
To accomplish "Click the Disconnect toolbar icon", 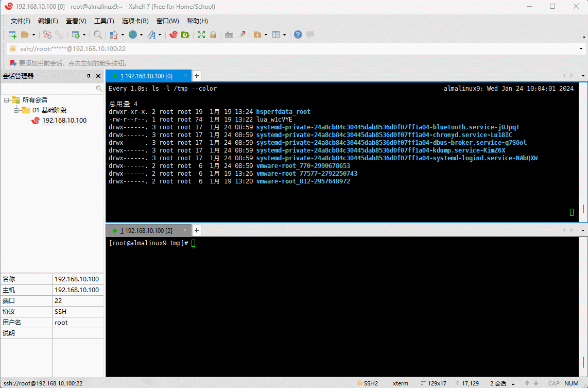I will 59,35.
